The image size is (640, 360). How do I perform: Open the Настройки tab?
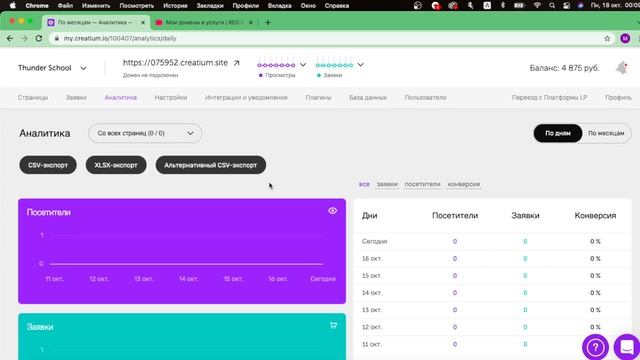[171, 98]
